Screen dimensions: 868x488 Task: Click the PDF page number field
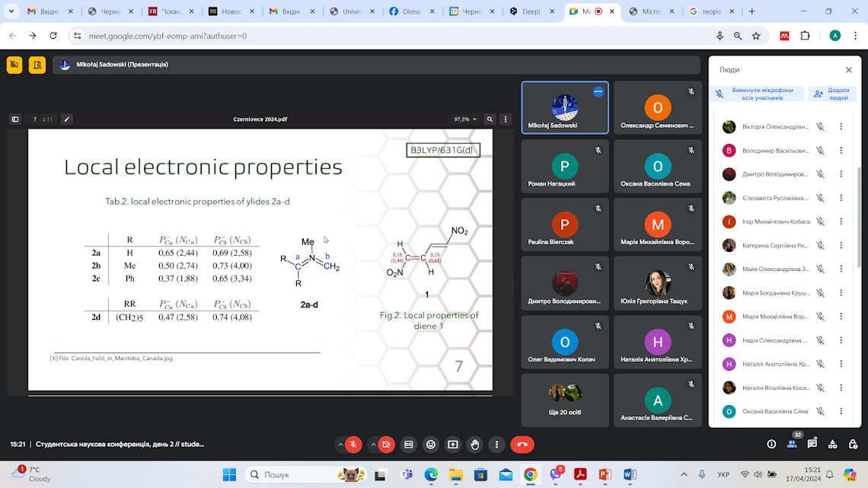tap(35, 119)
